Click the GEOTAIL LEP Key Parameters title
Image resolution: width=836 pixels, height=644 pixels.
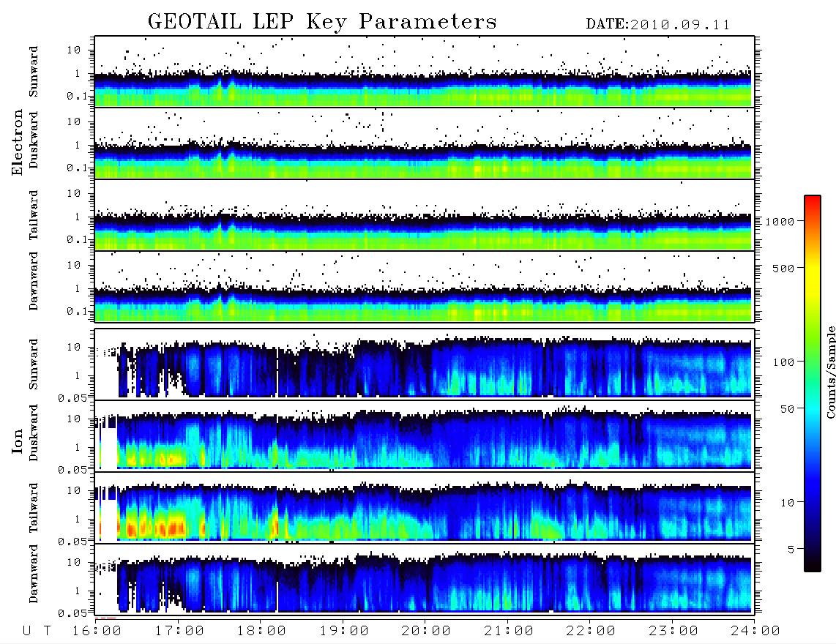322,23
